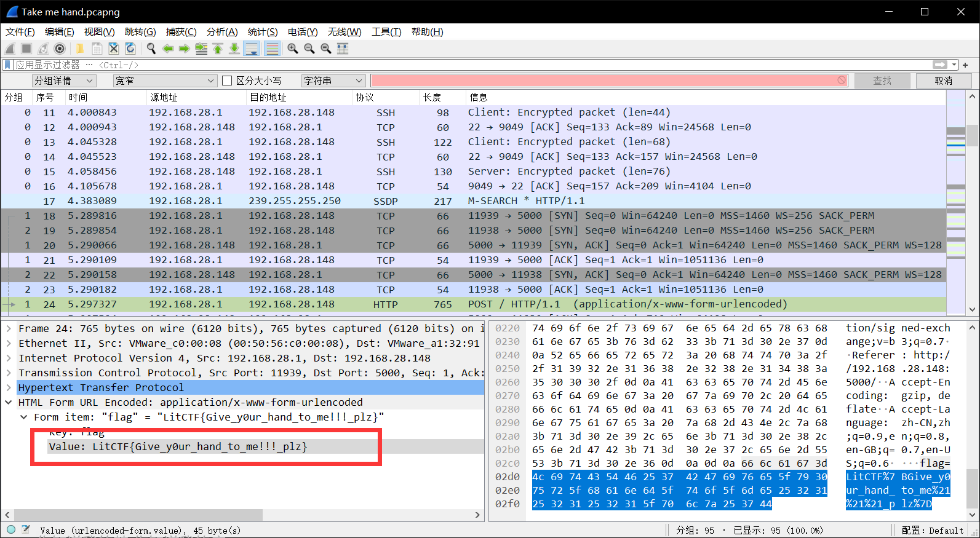Click 取消 cancel button
This screenshot has height=538, width=980.
[944, 81]
